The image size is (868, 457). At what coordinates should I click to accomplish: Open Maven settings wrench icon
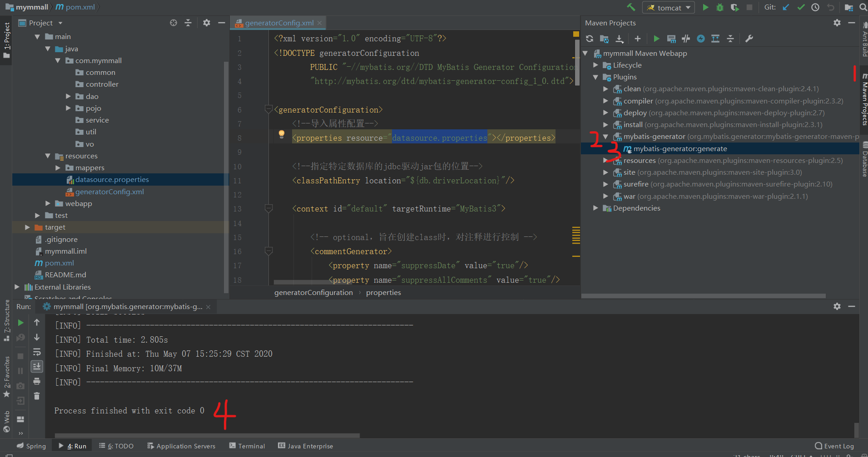749,39
